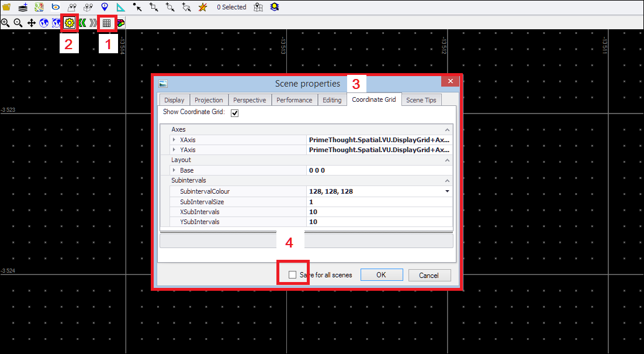Switch to the Projection tab

click(x=209, y=100)
